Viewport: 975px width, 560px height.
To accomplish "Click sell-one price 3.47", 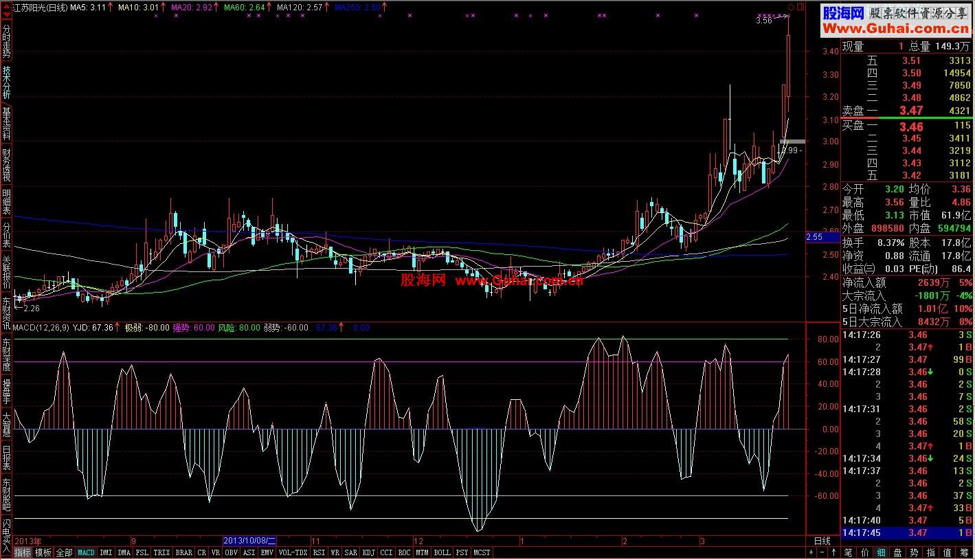I will 911,111.
